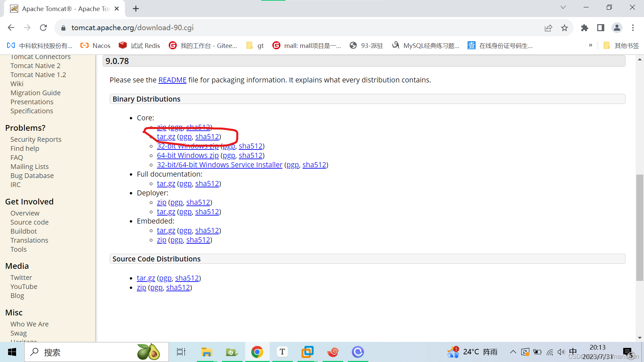644x362 pixels.
Task: Open pgp signature for Windows Service Installer
Action: 292,165
